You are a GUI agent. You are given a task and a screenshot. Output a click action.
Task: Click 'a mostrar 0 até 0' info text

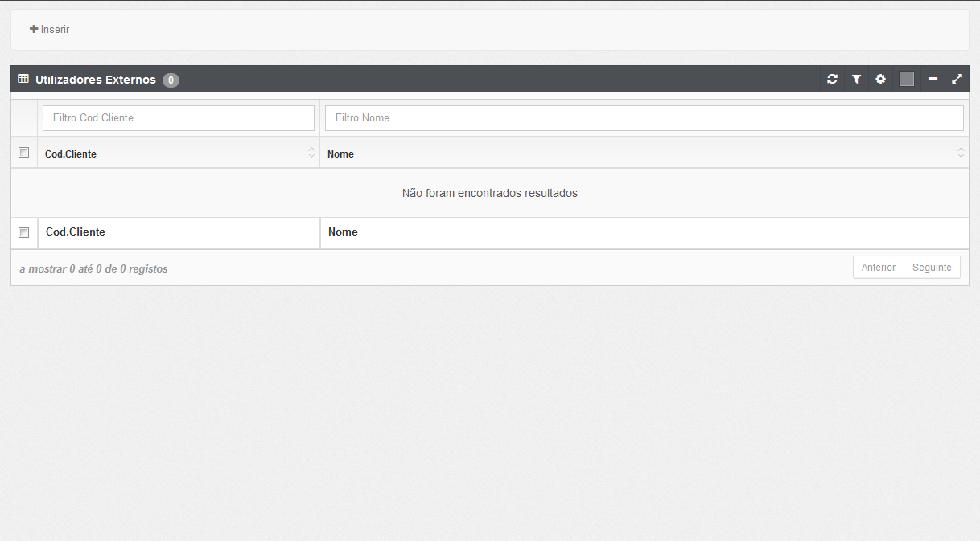[x=93, y=268]
